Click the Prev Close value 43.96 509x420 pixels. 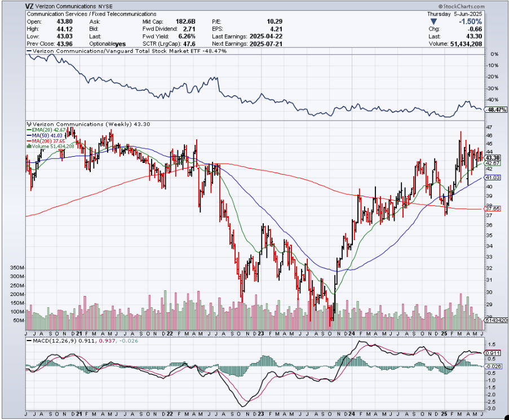click(65, 44)
